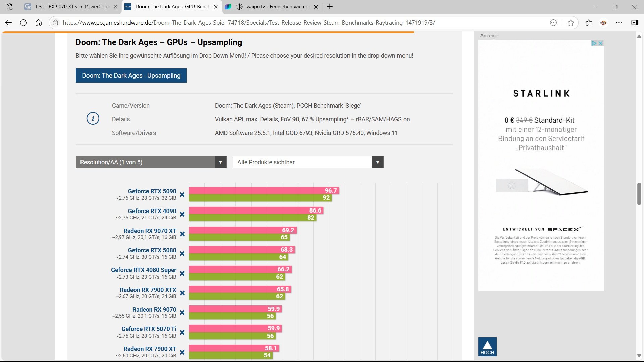This screenshot has height=362, width=644.
Task: Toggle off Radeon RX 7900 XTX row
Action: pyautogui.click(x=182, y=293)
